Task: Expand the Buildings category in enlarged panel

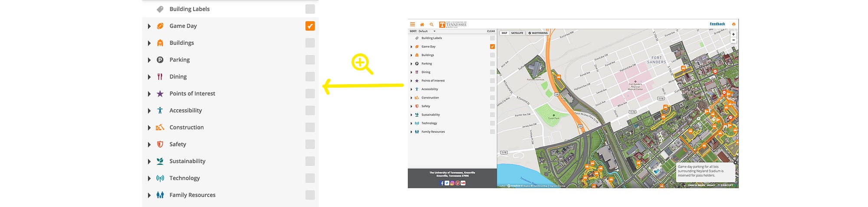Action: (149, 43)
